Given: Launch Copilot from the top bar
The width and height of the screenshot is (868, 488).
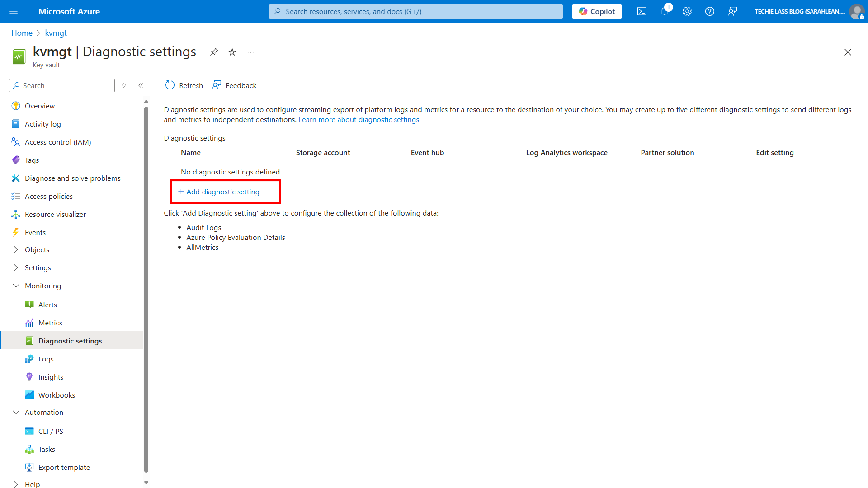Looking at the screenshot, I should tap(596, 11).
